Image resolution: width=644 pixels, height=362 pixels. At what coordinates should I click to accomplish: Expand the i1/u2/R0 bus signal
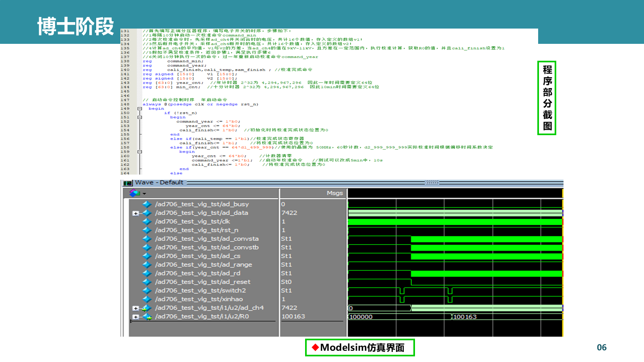136,317
